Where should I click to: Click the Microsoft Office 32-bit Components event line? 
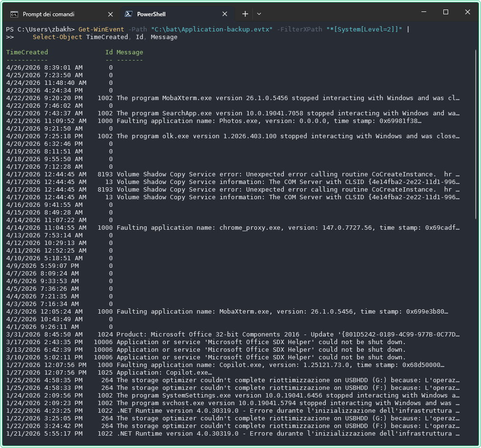(x=288, y=335)
